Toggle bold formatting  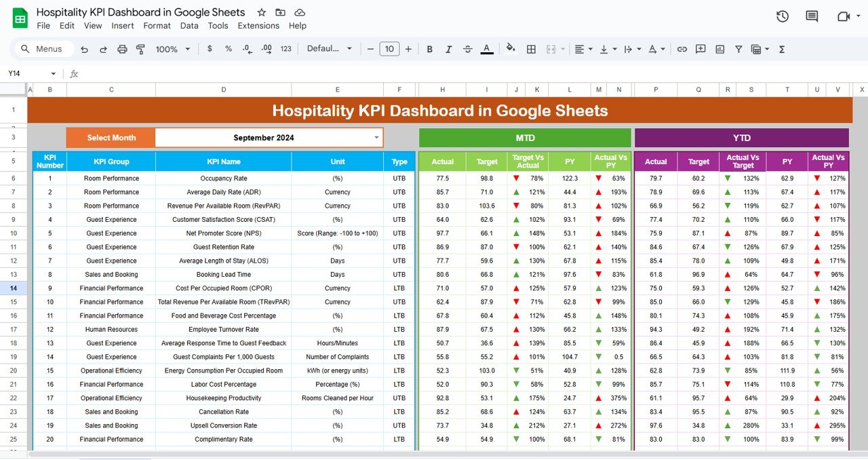point(430,49)
